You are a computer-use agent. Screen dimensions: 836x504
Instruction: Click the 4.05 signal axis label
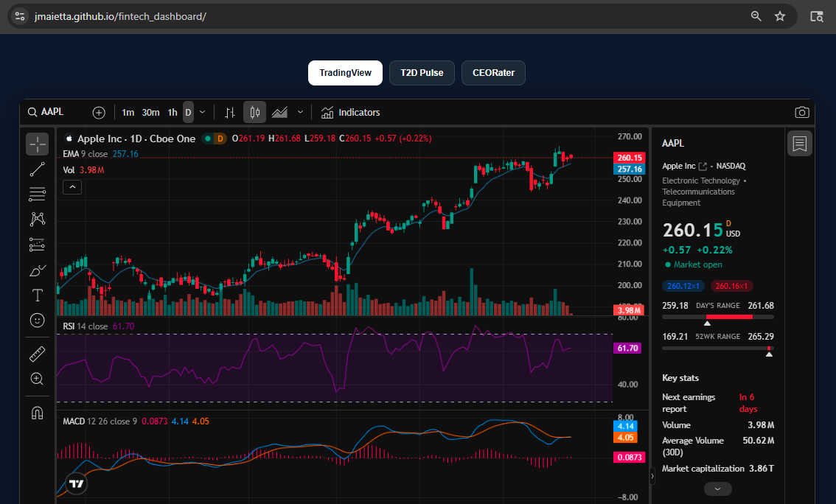click(625, 438)
